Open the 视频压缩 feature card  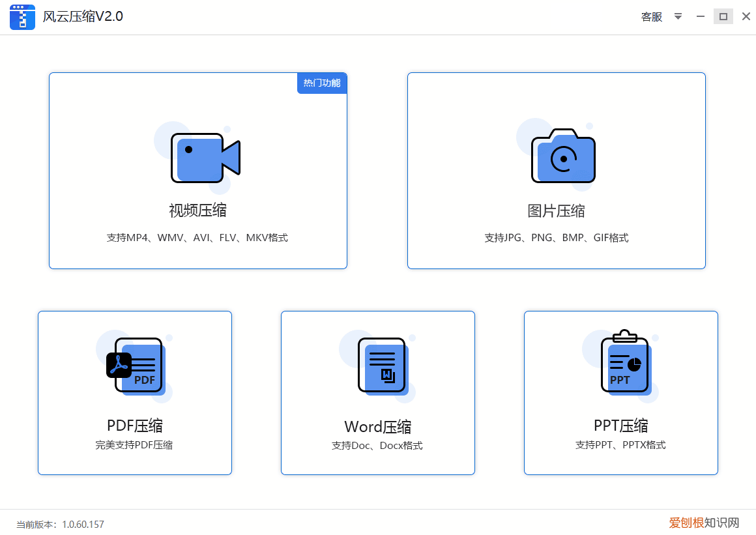[x=198, y=171]
